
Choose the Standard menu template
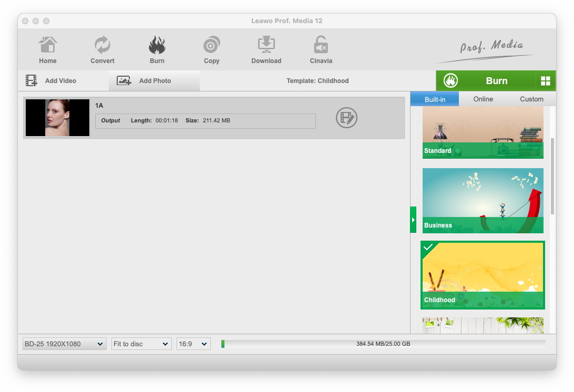[483, 132]
